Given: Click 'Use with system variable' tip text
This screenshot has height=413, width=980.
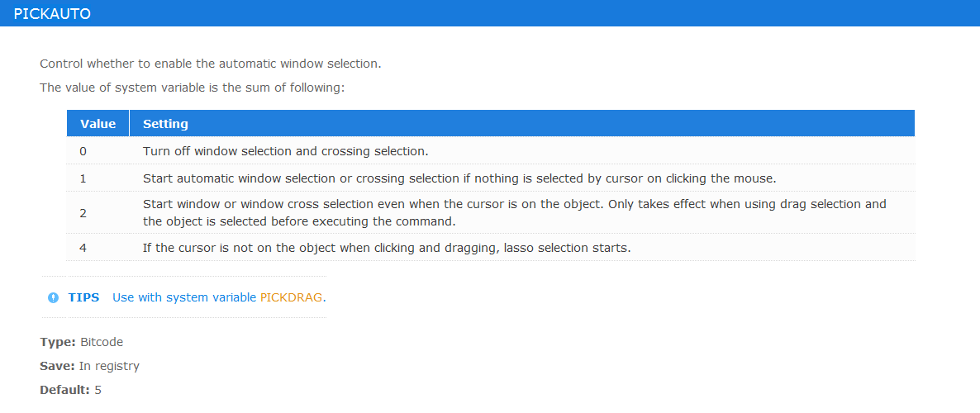Looking at the screenshot, I should pyautogui.click(x=185, y=297).
